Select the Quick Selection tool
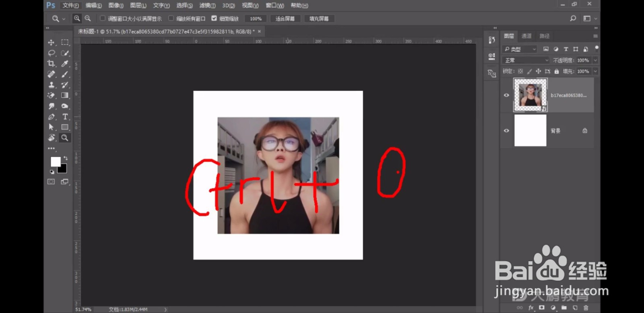 (64, 53)
